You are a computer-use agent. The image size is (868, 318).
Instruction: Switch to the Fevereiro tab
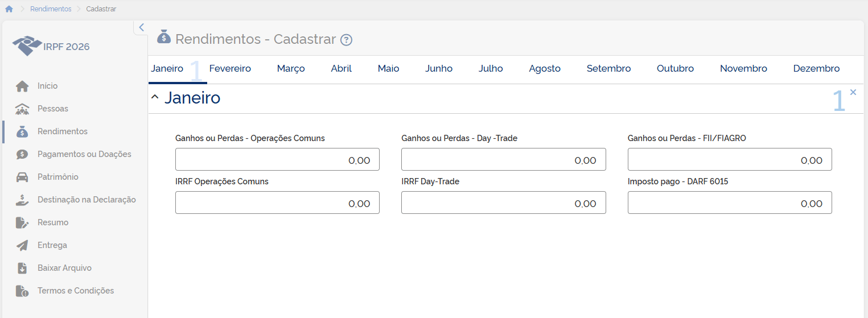[230, 69]
